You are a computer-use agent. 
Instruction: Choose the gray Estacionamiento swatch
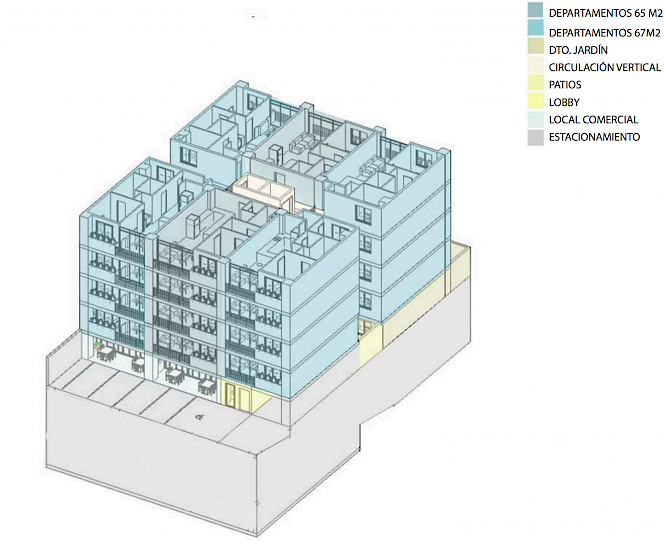tap(537, 137)
